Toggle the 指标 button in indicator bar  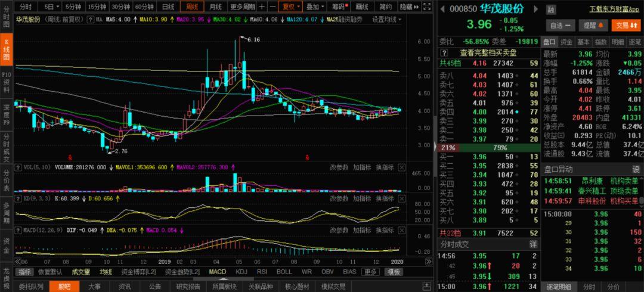(24, 272)
